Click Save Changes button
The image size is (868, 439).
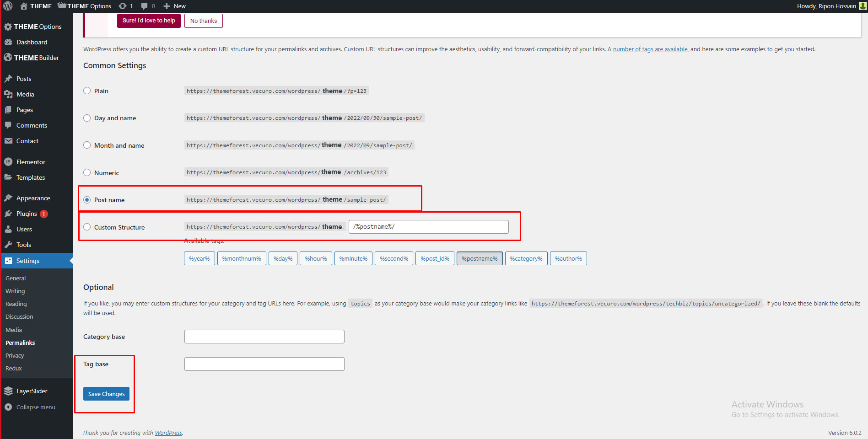pos(106,394)
